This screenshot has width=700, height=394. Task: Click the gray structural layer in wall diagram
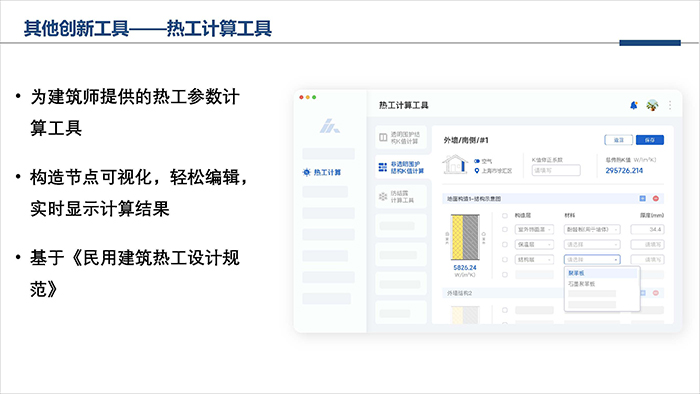[x=471, y=237]
